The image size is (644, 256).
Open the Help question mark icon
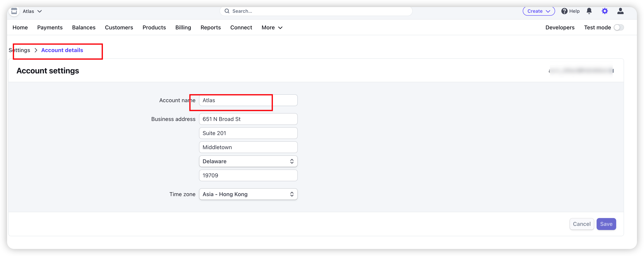tap(564, 11)
